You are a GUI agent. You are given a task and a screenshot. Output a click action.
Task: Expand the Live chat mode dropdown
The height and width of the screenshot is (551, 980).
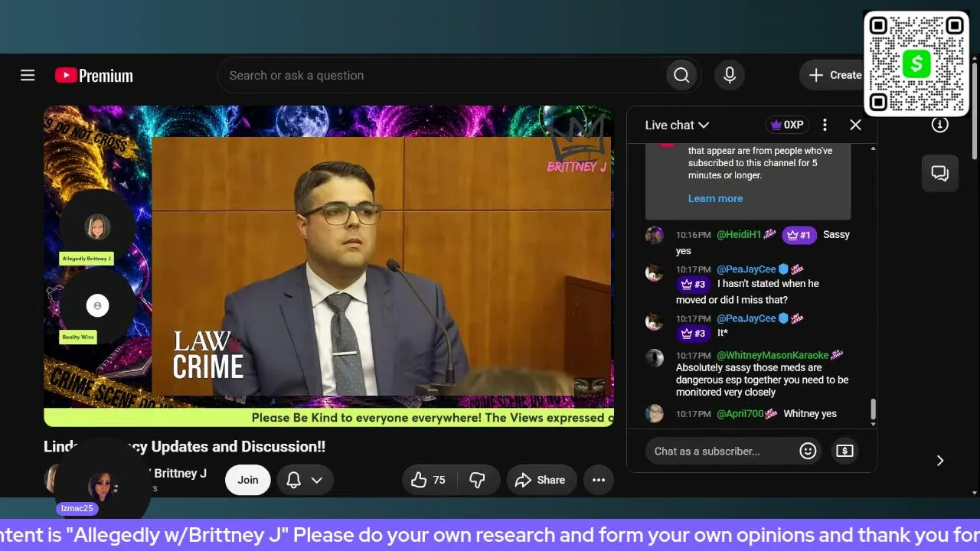coord(677,125)
